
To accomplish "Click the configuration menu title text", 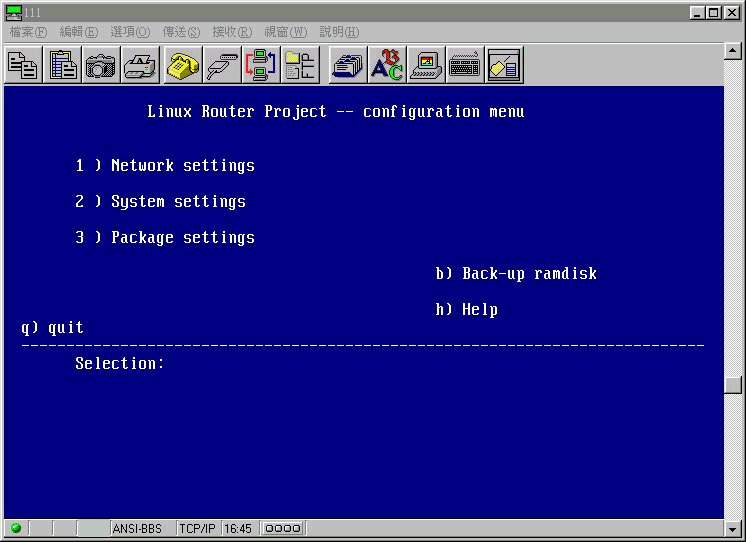I will pos(336,112).
